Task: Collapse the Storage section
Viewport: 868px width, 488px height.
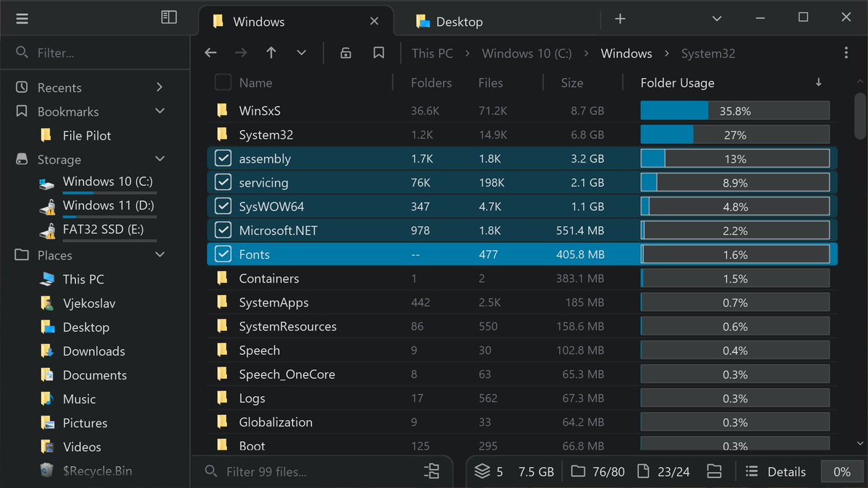Action: point(160,159)
